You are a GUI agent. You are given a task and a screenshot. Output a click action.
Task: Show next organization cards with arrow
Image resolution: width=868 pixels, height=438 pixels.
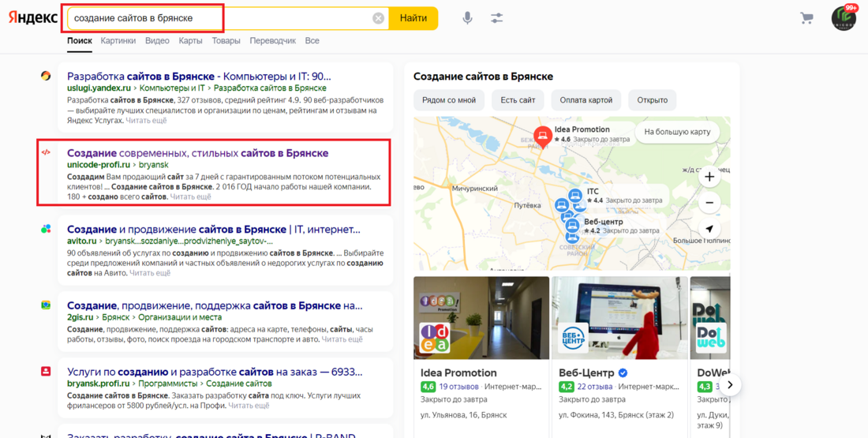point(730,385)
